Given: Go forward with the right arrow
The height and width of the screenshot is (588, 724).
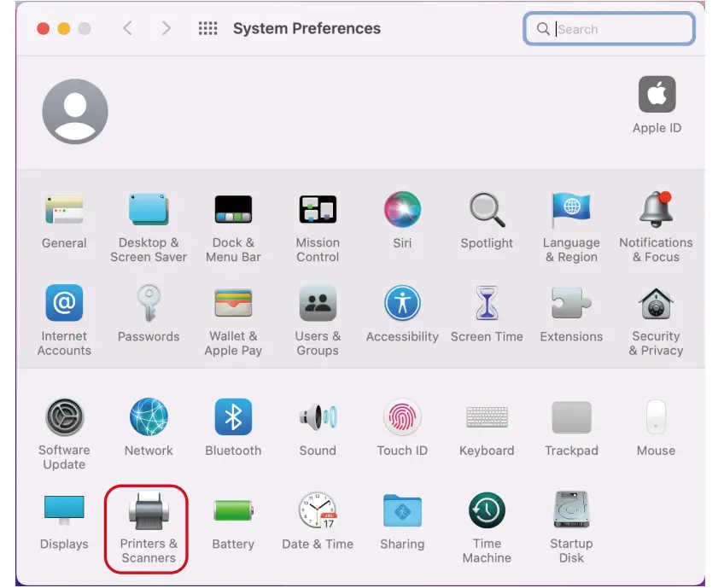Looking at the screenshot, I should (166, 28).
